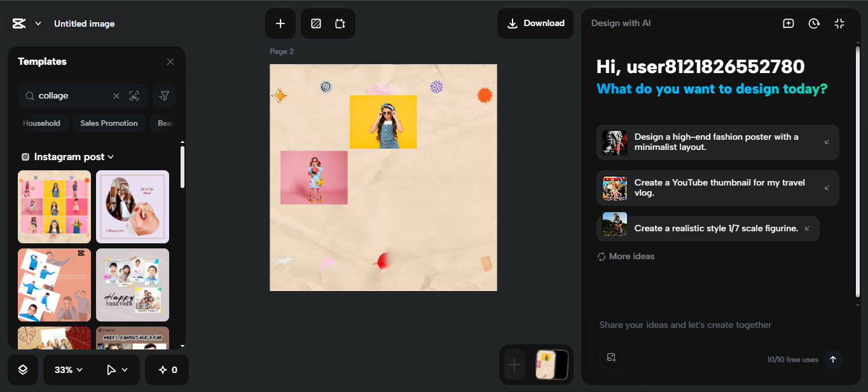Select the orange spiky sun sticker
This screenshot has width=868, height=392.
click(x=485, y=95)
